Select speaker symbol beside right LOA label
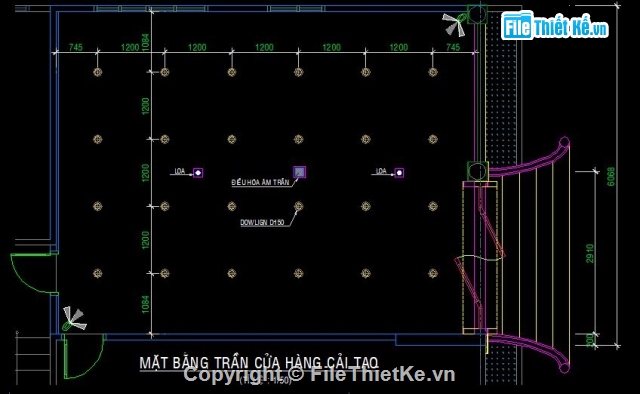This screenshot has height=394, width=640. (399, 173)
